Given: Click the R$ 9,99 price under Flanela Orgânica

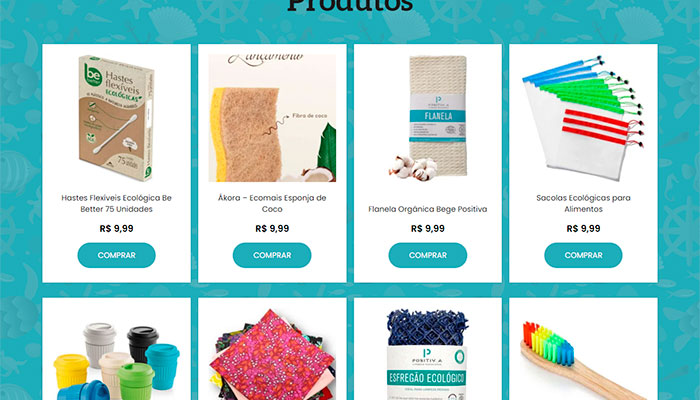Looking at the screenshot, I should 428,229.
